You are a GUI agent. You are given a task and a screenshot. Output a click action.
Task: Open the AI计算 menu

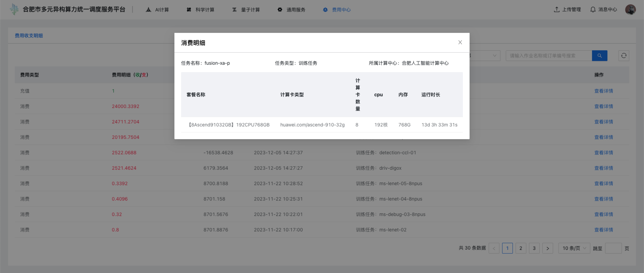[158, 10]
